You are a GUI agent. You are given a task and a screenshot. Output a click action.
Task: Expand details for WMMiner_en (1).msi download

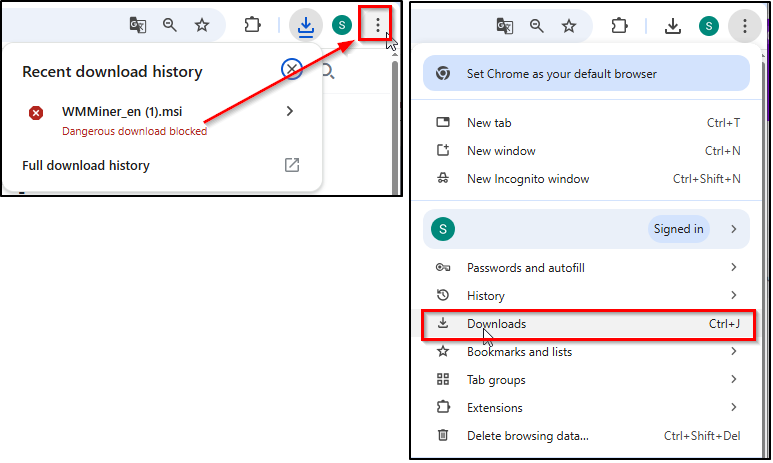click(290, 111)
